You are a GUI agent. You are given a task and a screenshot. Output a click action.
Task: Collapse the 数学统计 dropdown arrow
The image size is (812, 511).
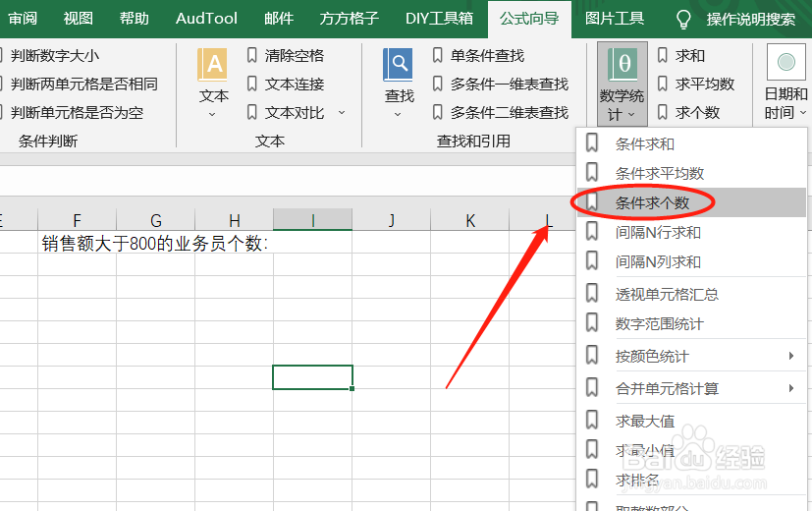click(x=631, y=115)
